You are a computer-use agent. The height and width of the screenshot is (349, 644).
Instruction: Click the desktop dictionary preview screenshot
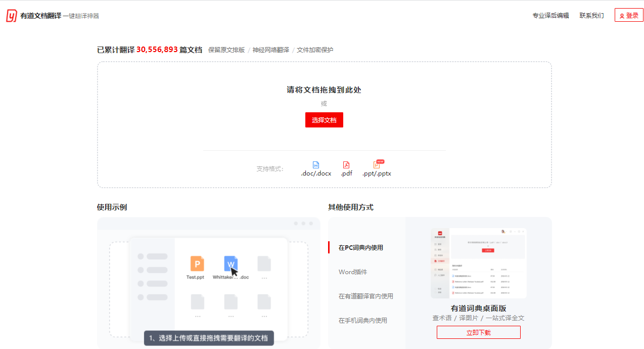478,261
